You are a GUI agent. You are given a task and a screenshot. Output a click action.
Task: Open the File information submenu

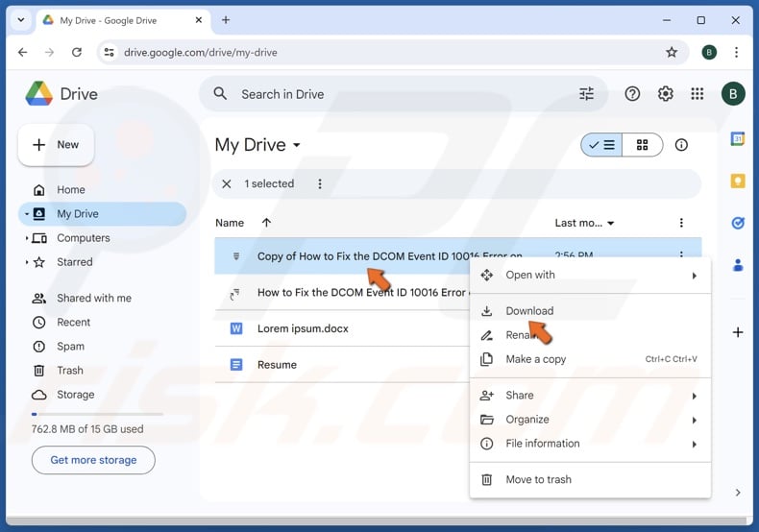(590, 444)
